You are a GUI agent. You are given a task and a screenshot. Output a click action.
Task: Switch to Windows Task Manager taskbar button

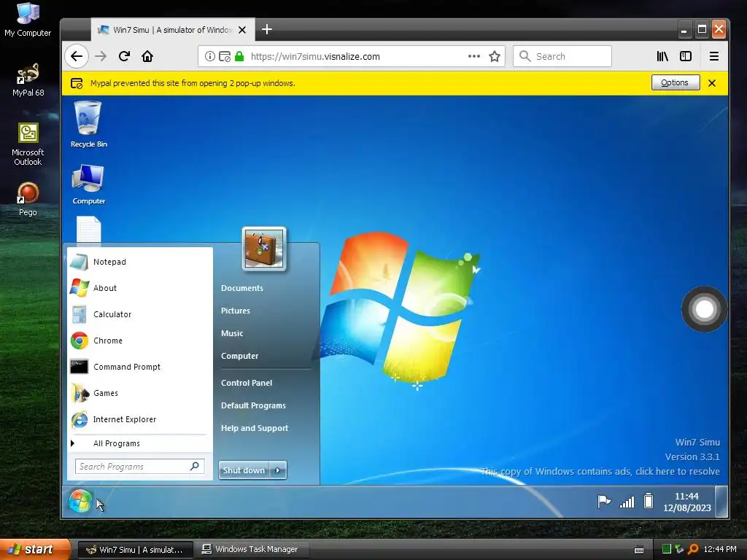click(252, 550)
